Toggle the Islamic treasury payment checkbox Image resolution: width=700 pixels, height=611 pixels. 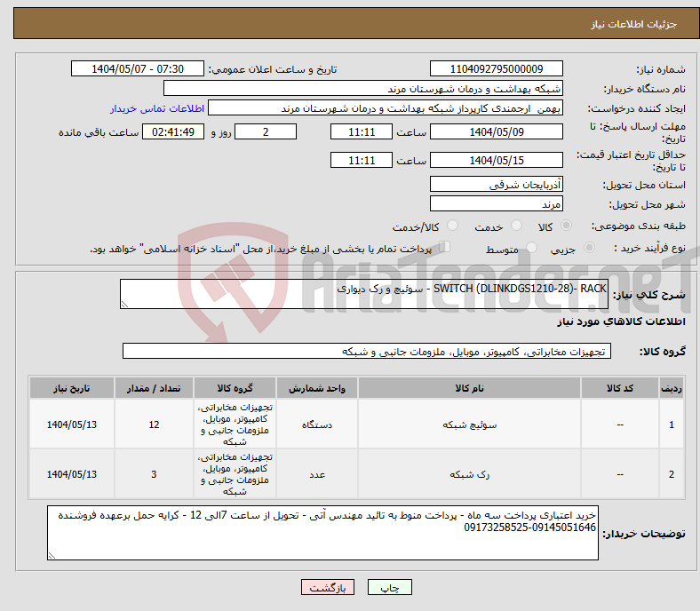point(444,247)
